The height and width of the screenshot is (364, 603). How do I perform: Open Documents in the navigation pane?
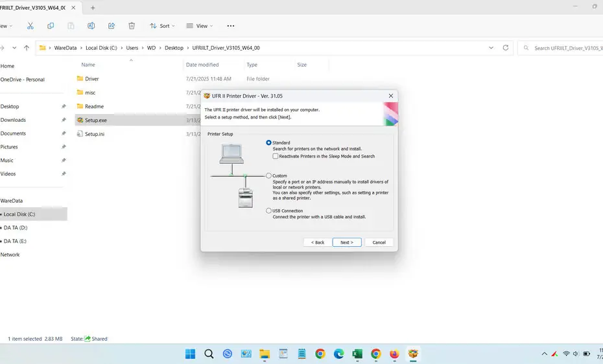pyautogui.click(x=13, y=133)
